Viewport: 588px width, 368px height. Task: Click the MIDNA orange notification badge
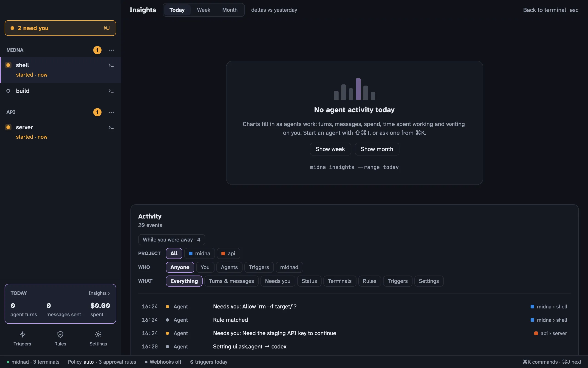pyautogui.click(x=97, y=50)
